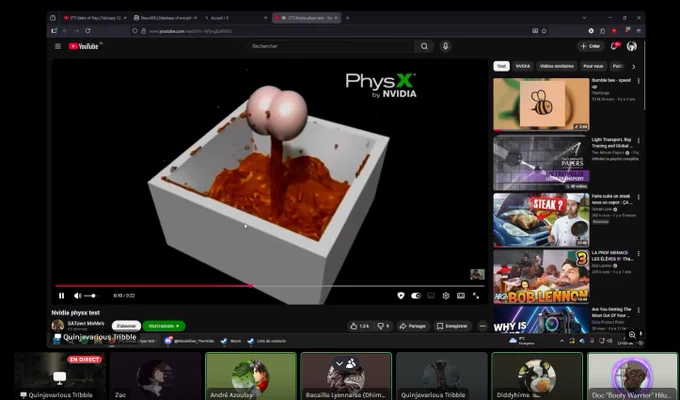Expand the hidden system tray icons chevron
Image resolution: width=680 pixels, height=400 pixels.
click(562, 341)
